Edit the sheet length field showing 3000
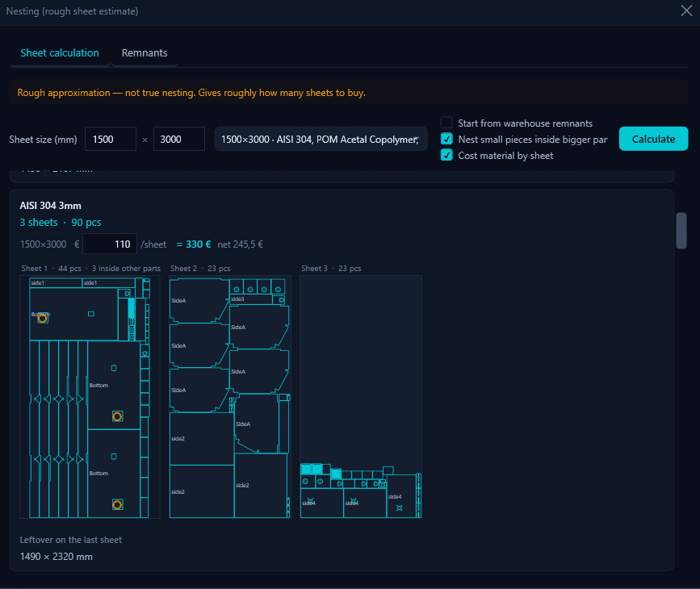 click(178, 140)
